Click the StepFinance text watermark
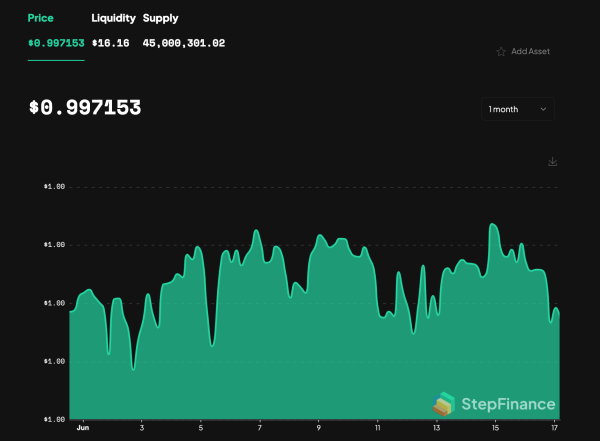The height and width of the screenshot is (441, 600). (508, 404)
